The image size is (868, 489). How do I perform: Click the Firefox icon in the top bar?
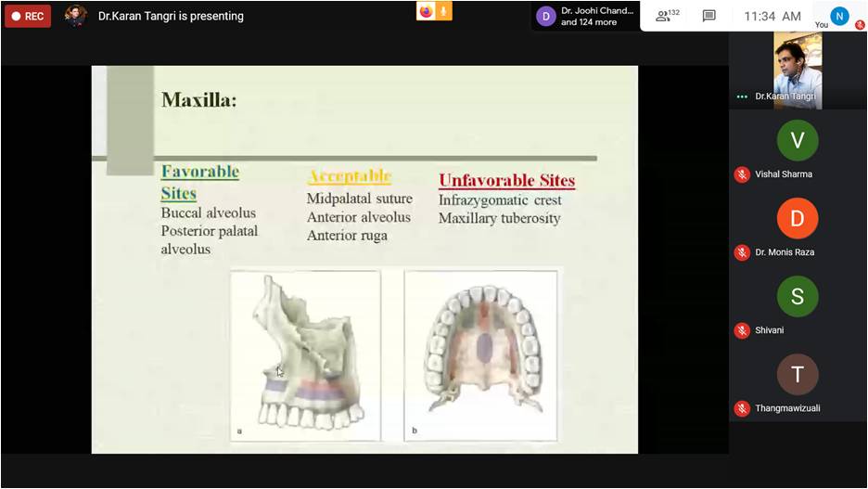426,11
